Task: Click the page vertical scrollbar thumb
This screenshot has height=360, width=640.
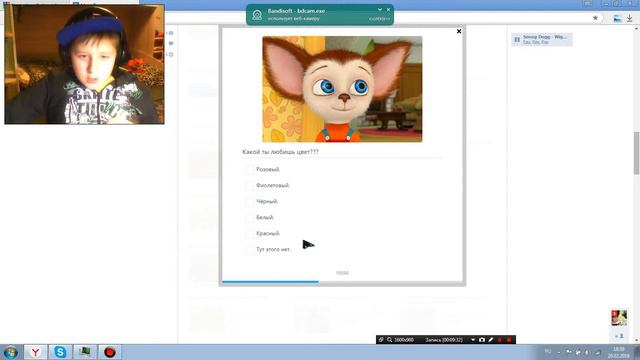Action: point(636,153)
